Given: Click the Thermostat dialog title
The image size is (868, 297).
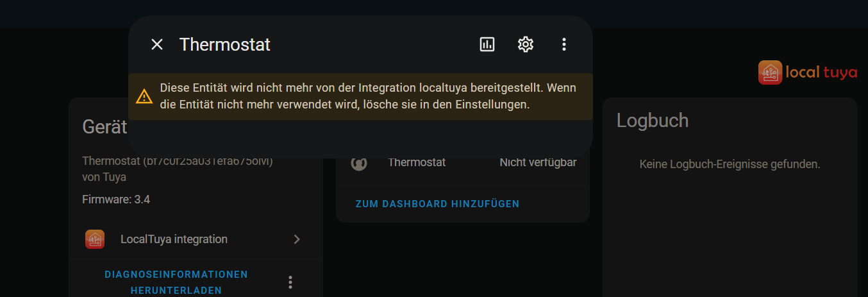Looking at the screenshot, I should coord(225,44).
